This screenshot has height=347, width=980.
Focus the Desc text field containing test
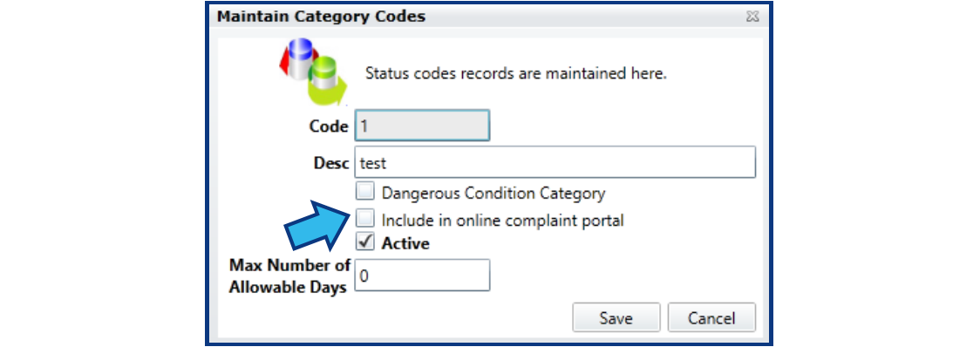[x=555, y=162]
